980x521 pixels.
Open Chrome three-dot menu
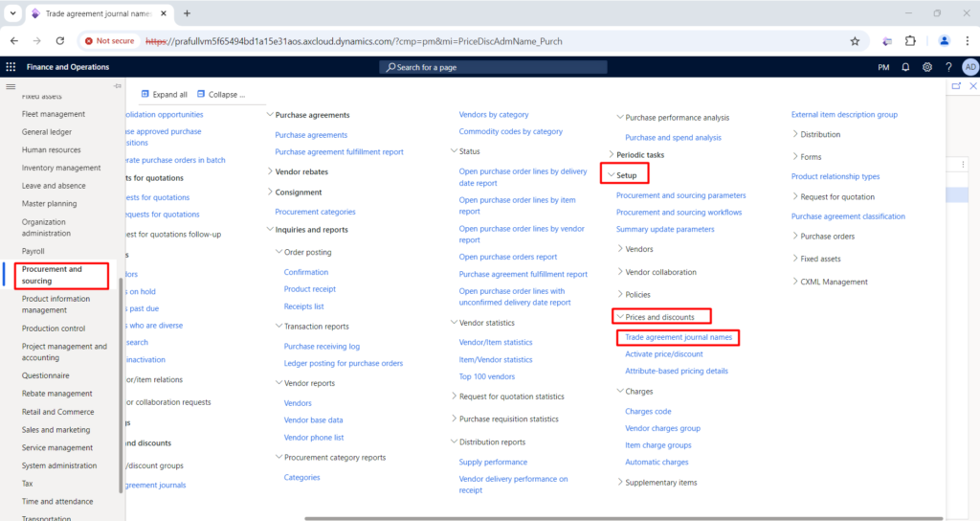pos(968,41)
